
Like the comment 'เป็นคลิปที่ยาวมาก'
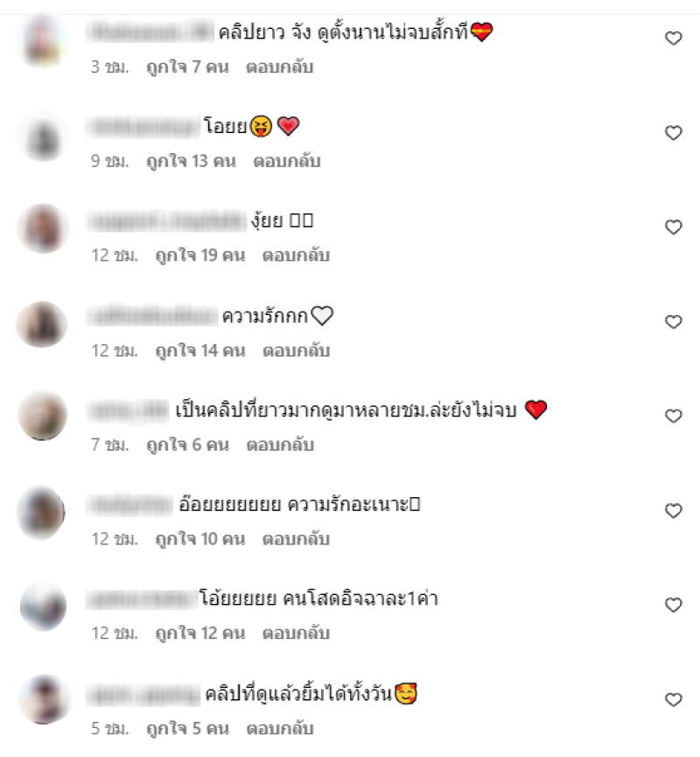674,416
